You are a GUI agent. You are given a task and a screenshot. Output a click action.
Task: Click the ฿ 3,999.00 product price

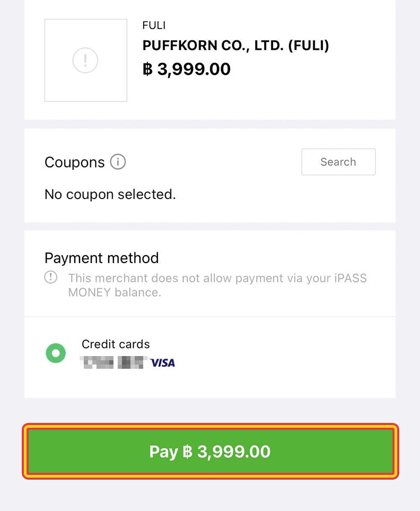187,69
